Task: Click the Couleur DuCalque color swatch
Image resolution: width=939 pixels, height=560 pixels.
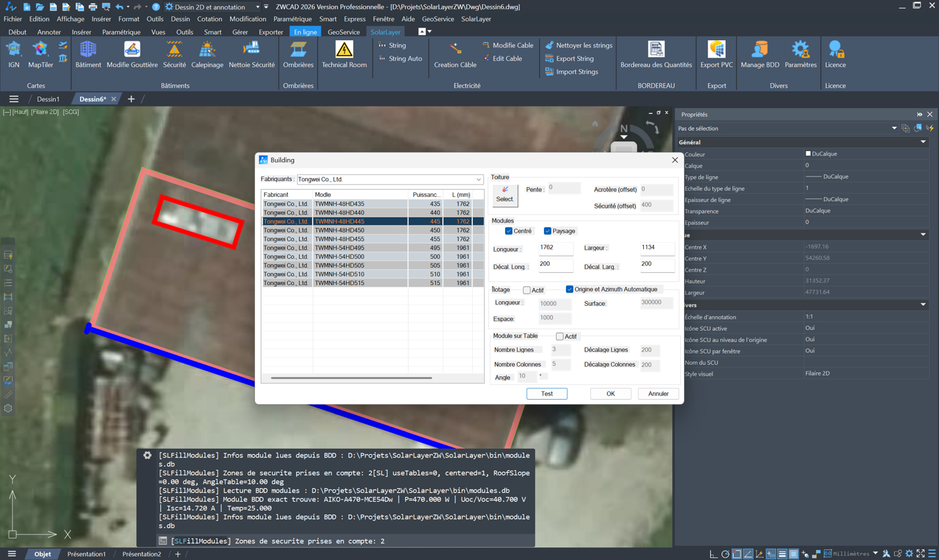Action: 808,154
